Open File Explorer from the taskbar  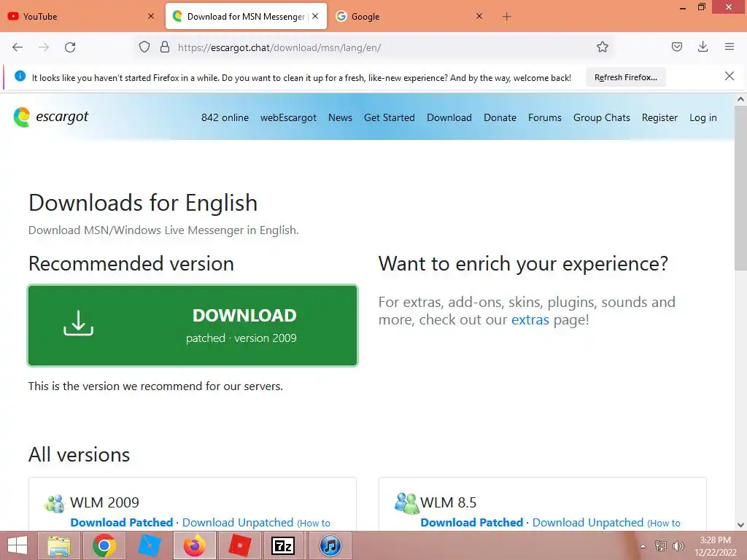[59, 545]
